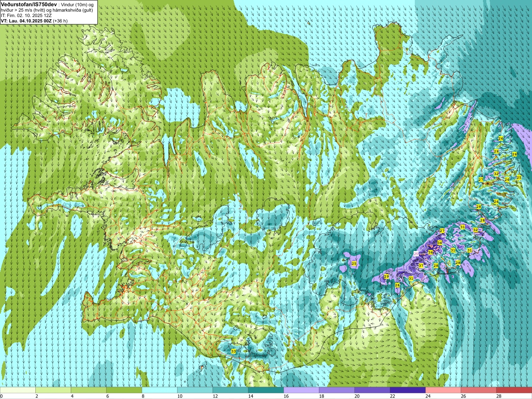Pick the 14–16 dark teal legend swatch
Screen dimensions: 532x399
coord(266,390)
